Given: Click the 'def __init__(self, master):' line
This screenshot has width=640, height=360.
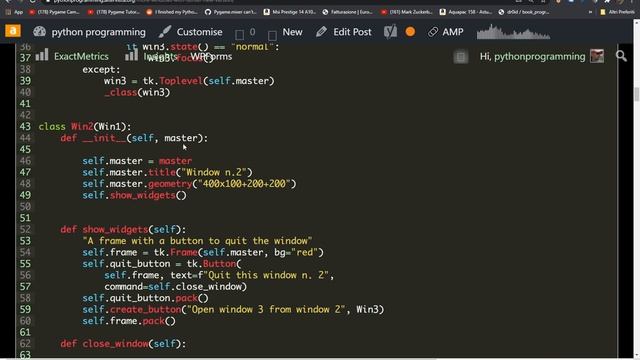Looking at the screenshot, I should coord(134,138).
